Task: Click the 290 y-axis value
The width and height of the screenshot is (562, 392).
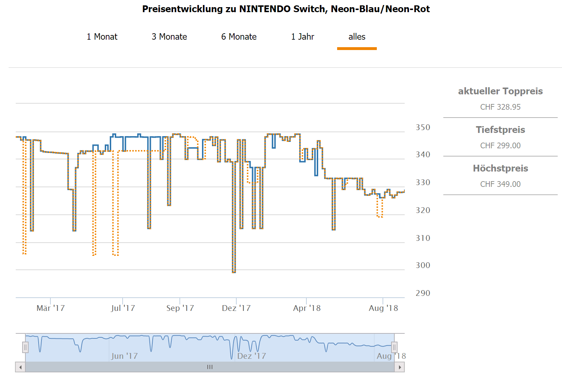Action: 423,293
